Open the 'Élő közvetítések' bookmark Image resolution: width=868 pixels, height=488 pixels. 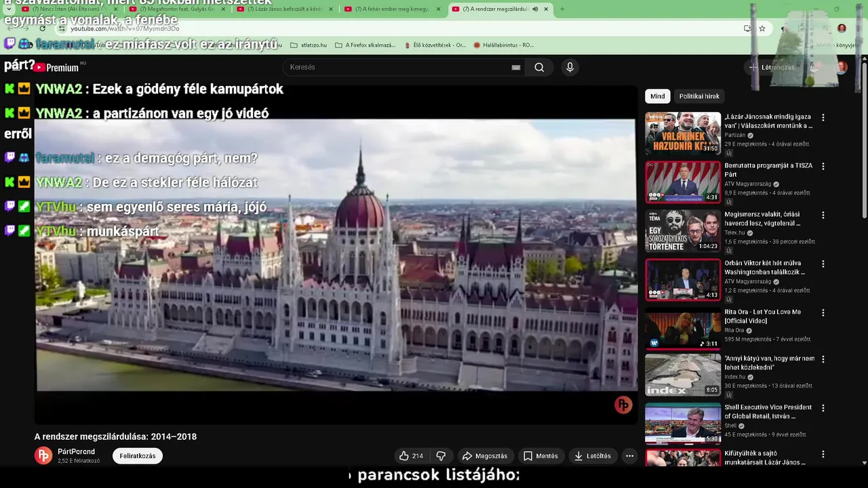tap(435, 45)
